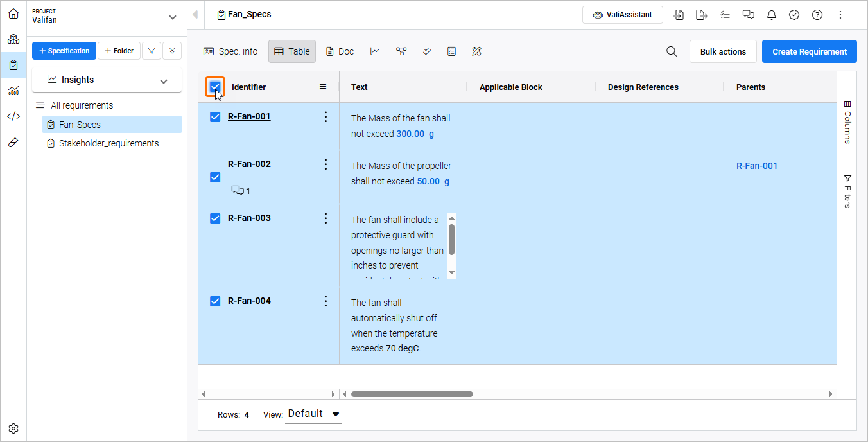The height and width of the screenshot is (442, 868).
Task: Collapse the Insights panel chevron
Action: point(164,80)
